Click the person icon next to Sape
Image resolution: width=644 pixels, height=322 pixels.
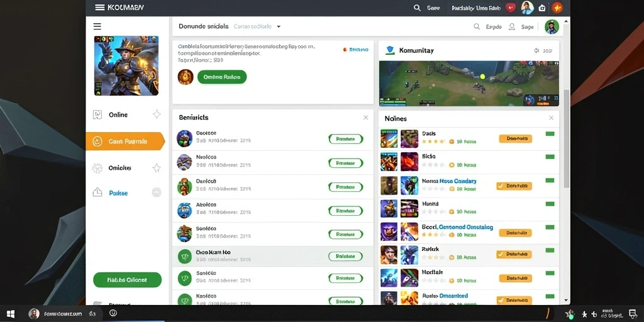[x=512, y=26]
